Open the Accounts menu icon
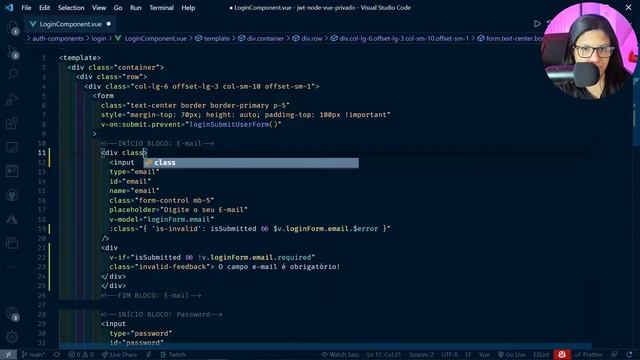The height and width of the screenshot is (360, 640). [x=12, y=314]
